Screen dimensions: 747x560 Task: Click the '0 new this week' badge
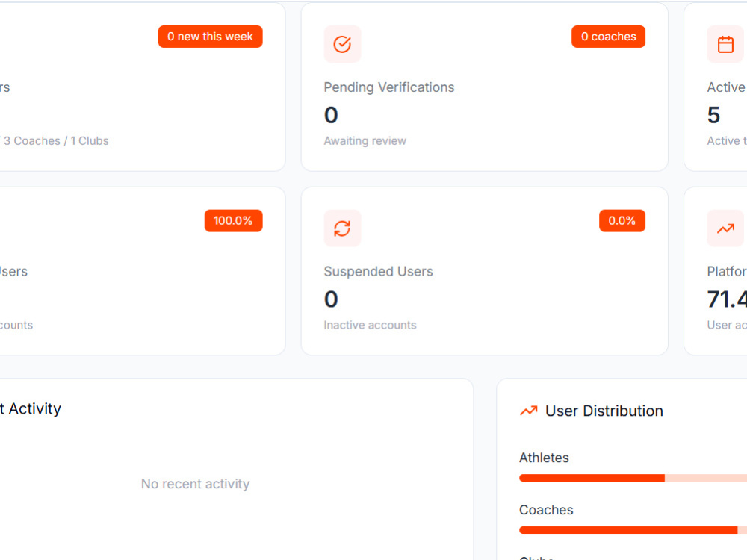pyautogui.click(x=210, y=37)
